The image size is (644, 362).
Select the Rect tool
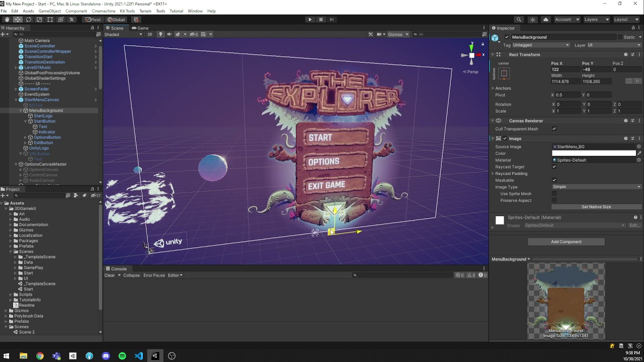50,20
